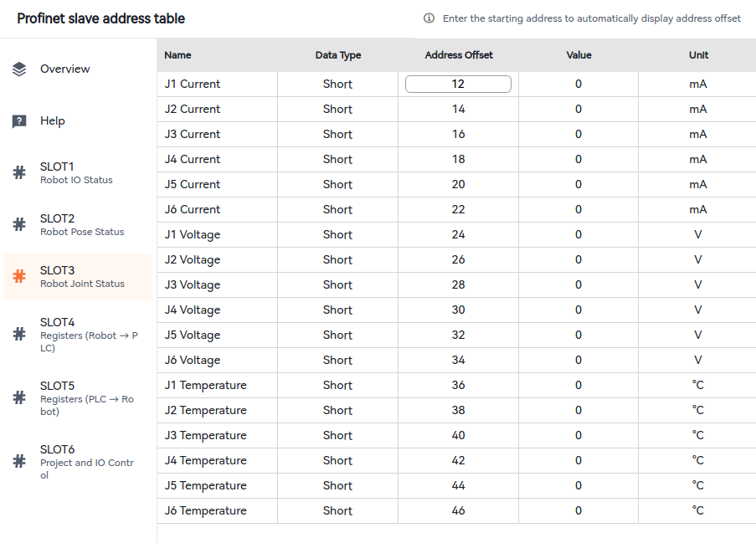Edit J1 Current address offset field
Image resolution: width=756 pixels, height=543 pixels.
458,85
